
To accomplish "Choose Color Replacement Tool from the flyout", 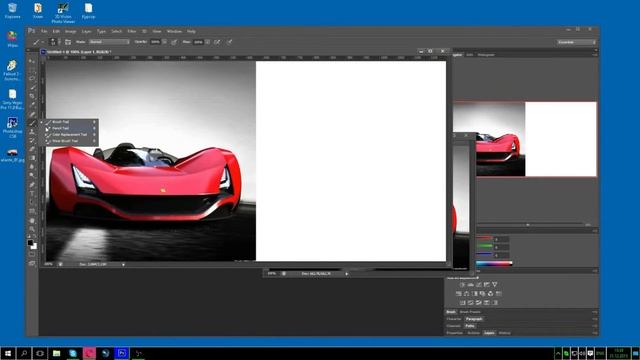I will click(x=70, y=134).
